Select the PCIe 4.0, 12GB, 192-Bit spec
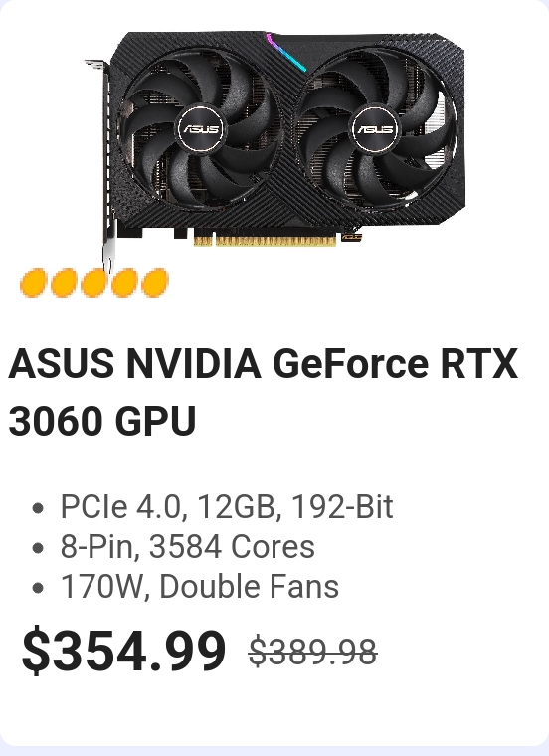The image size is (549, 756). coord(227,506)
